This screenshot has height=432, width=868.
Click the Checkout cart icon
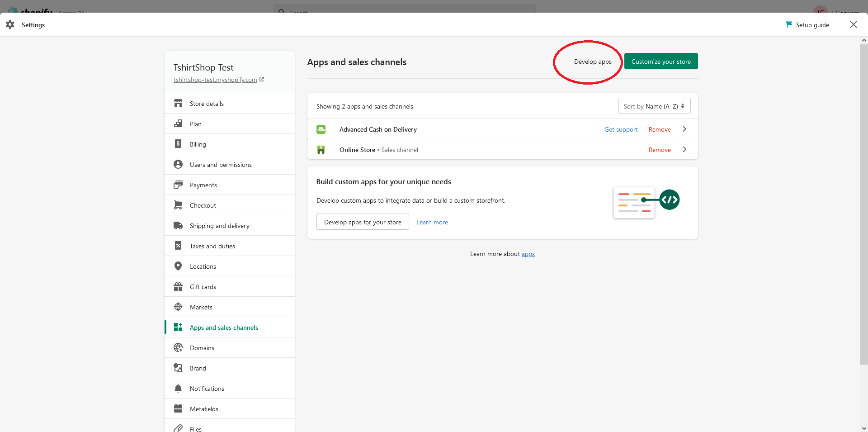click(x=178, y=205)
